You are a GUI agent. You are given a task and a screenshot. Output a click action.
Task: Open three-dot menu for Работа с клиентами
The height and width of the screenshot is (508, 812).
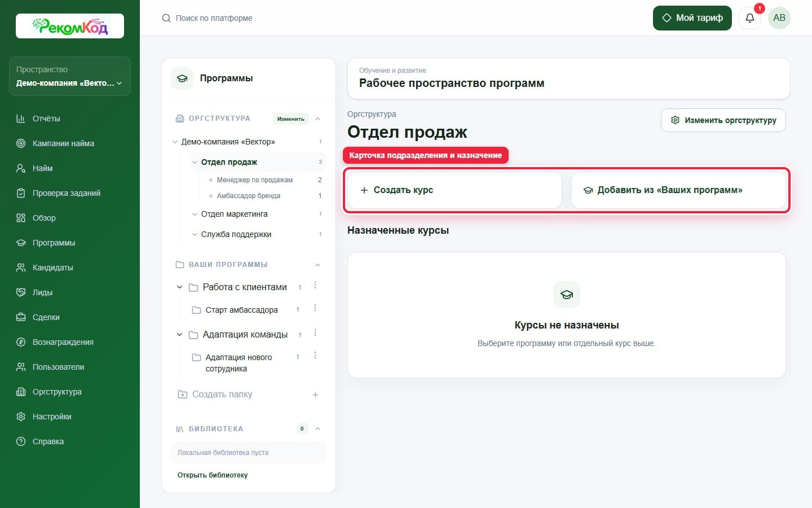(315, 286)
